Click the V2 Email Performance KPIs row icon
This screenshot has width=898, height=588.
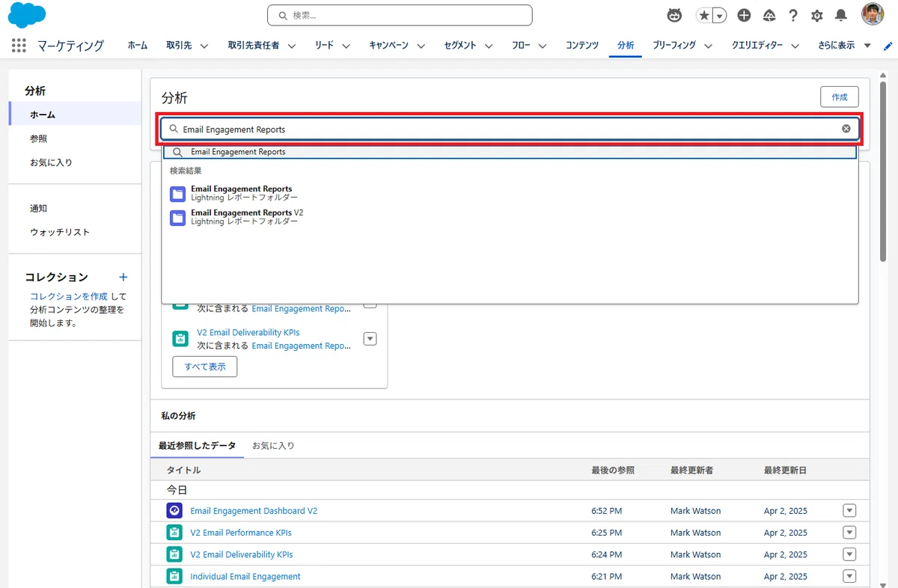174,533
